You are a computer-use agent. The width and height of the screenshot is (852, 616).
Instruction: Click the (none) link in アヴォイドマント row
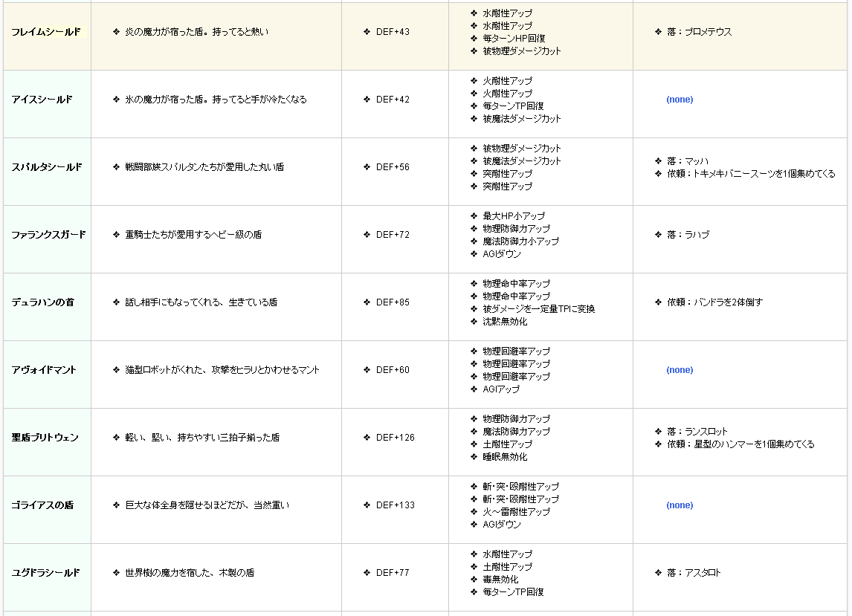point(679,370)
